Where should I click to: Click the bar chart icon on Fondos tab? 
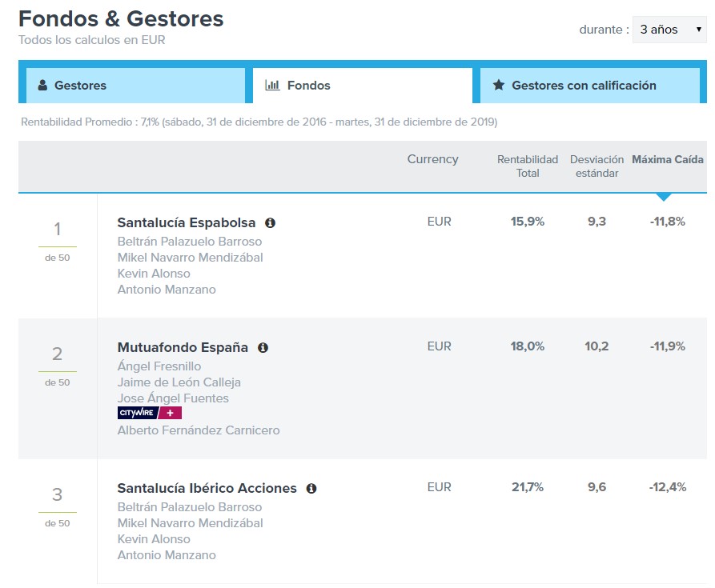(x=272, y=85)
